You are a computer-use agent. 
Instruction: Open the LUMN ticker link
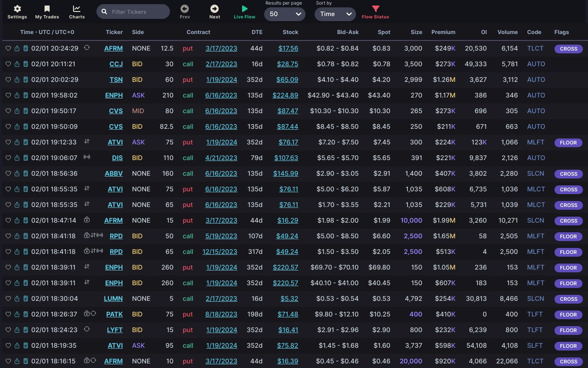(x=113, y=299)
